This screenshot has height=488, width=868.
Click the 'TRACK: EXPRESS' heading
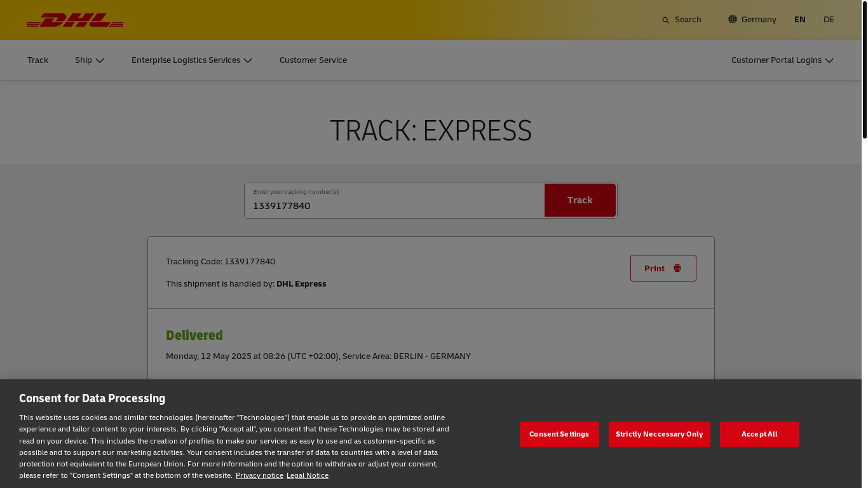(431, 130)
